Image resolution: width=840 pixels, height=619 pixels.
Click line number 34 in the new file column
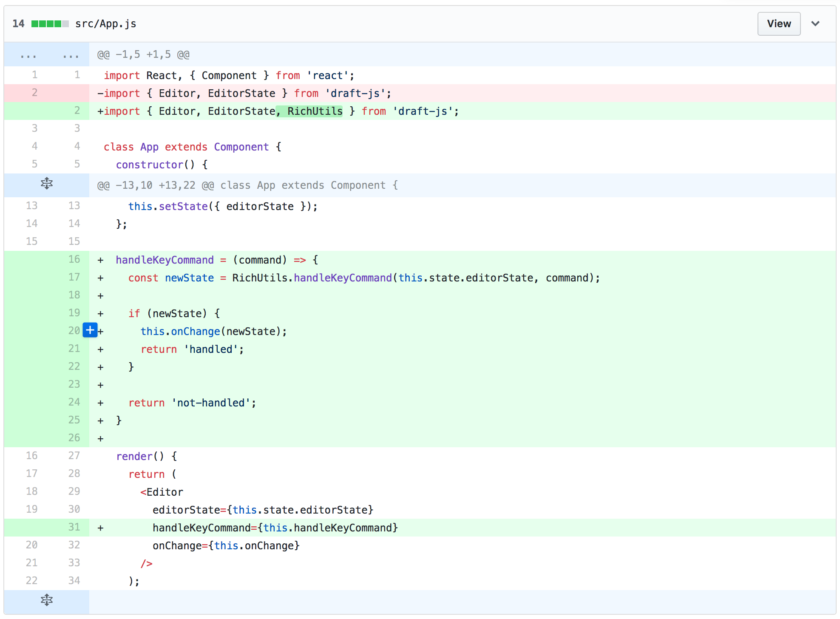[x=74, y=580]
